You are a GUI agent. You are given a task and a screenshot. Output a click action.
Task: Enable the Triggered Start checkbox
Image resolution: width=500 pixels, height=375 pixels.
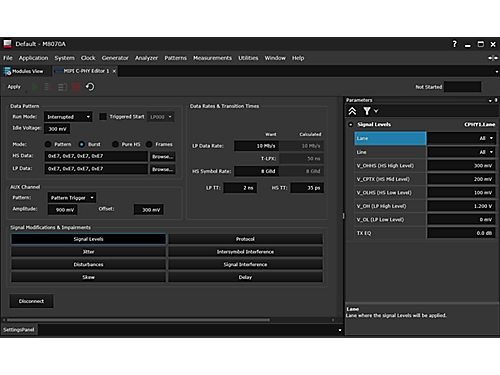pyautogui.click(x=103, y=117)
